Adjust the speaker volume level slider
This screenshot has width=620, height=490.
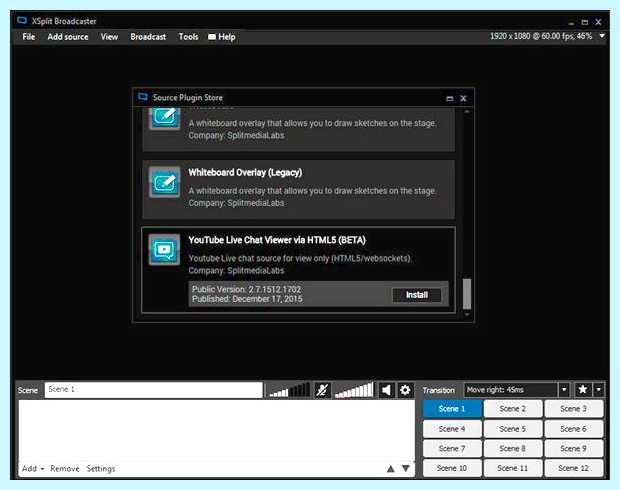click(x=354, y=390)
